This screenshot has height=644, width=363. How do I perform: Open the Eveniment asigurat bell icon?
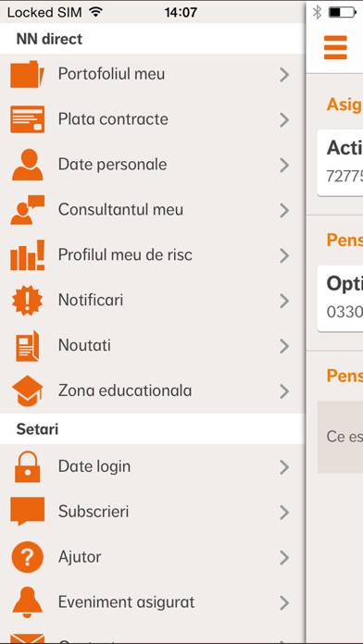pos(27,602)
